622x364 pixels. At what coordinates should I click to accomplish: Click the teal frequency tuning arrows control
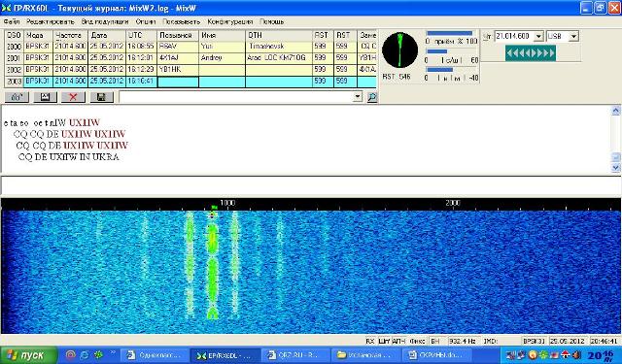point(531,52)
